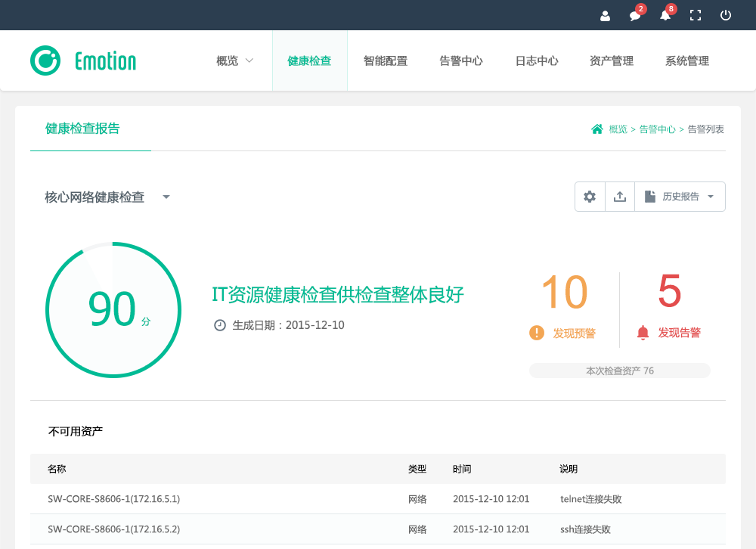Expand the 核心网络健康检查 selector

107,197
